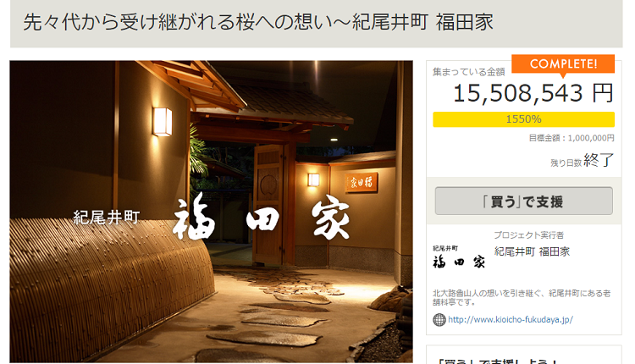This screenshot has width=635, height=364.
Task: Click the 北大路魯山人 description text
Action: 522,298
